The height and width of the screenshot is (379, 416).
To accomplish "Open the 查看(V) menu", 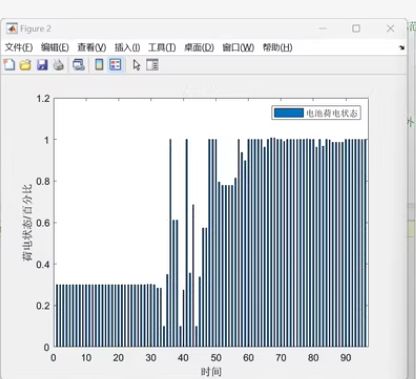I will point(92,48).
